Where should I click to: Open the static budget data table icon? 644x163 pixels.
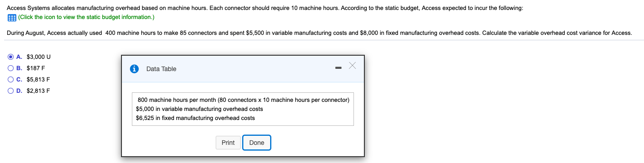click(11, 17)
